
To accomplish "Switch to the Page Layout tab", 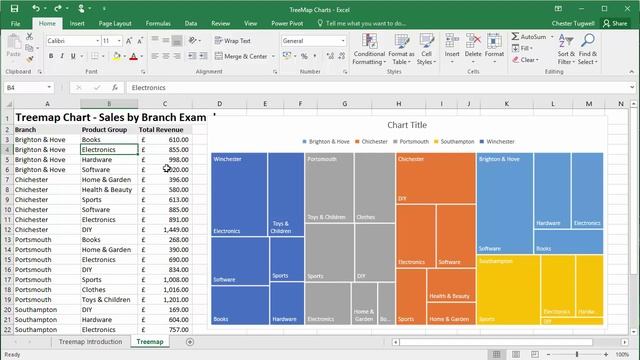I will [x=115, y=23].
